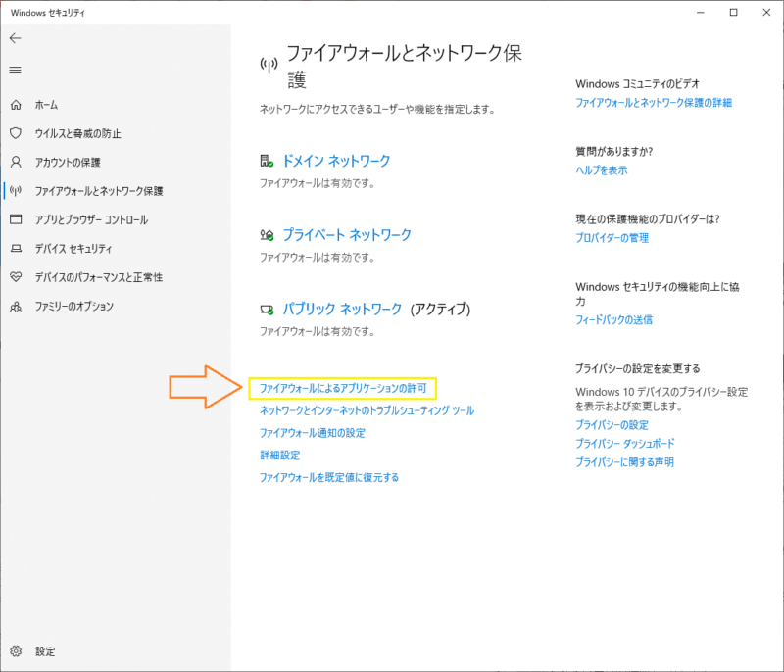This screenshot has height=672, width=784.
Task: Click プロバイダーの管理 link
Action: (x=612, y=238)
